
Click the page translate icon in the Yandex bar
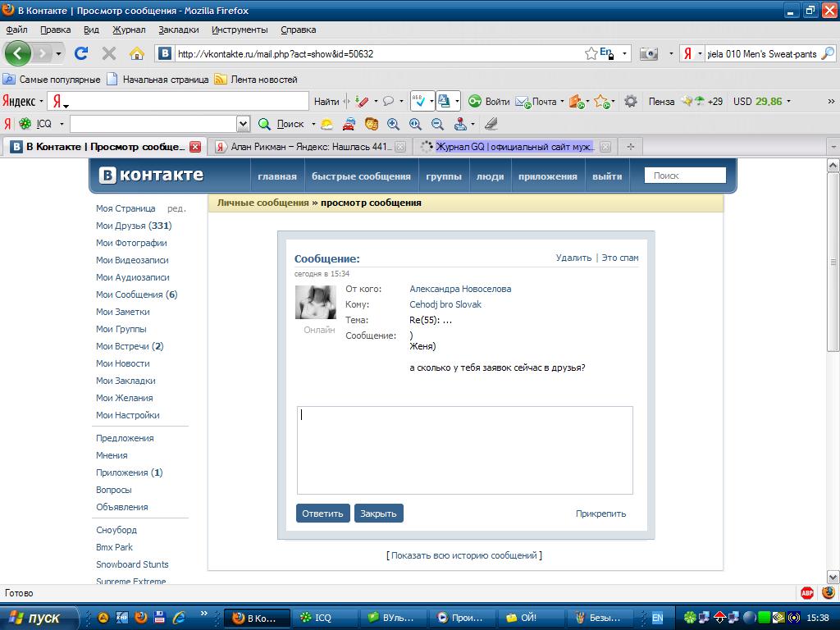pos(444,101)
